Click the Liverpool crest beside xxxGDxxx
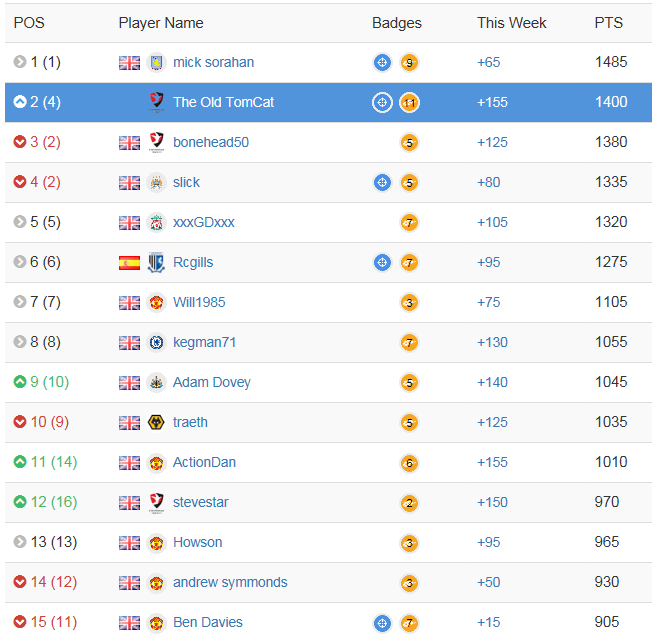652x637 pixels. [x=156, y=222]
